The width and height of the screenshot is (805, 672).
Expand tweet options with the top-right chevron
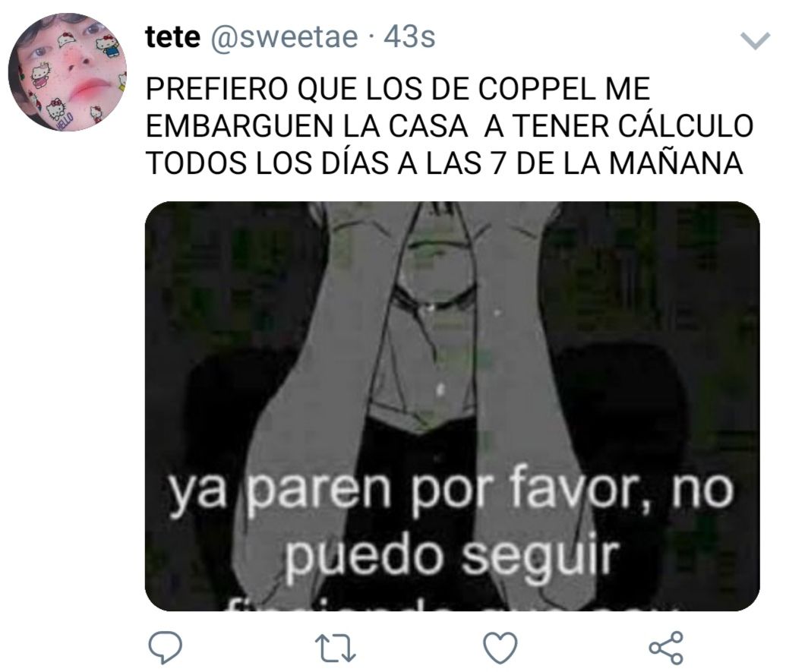[x=756, y=41]
